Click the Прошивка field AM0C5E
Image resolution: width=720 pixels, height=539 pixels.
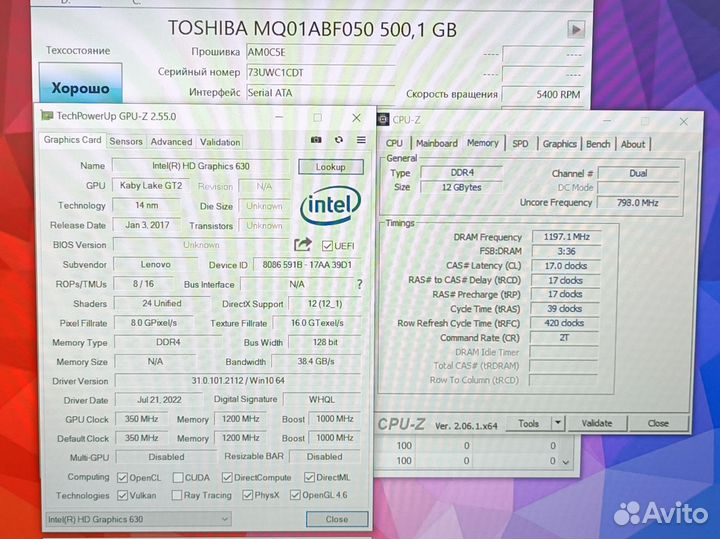click(x=321, y=52)
